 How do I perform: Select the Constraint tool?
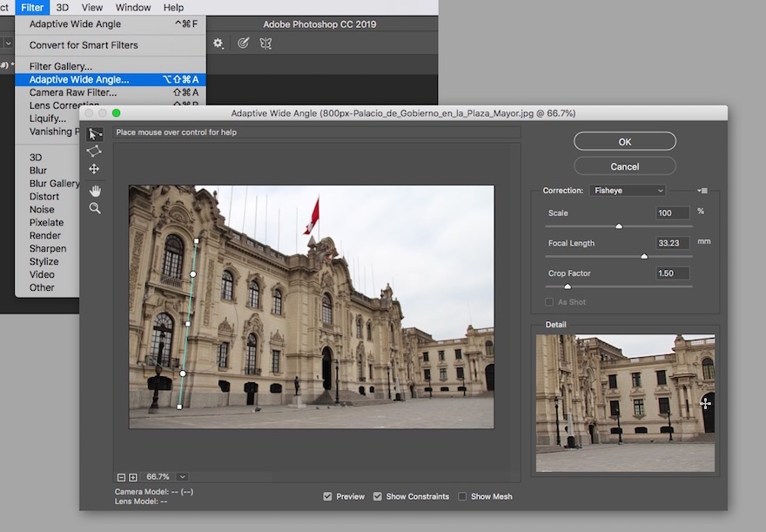pos(94,134)
